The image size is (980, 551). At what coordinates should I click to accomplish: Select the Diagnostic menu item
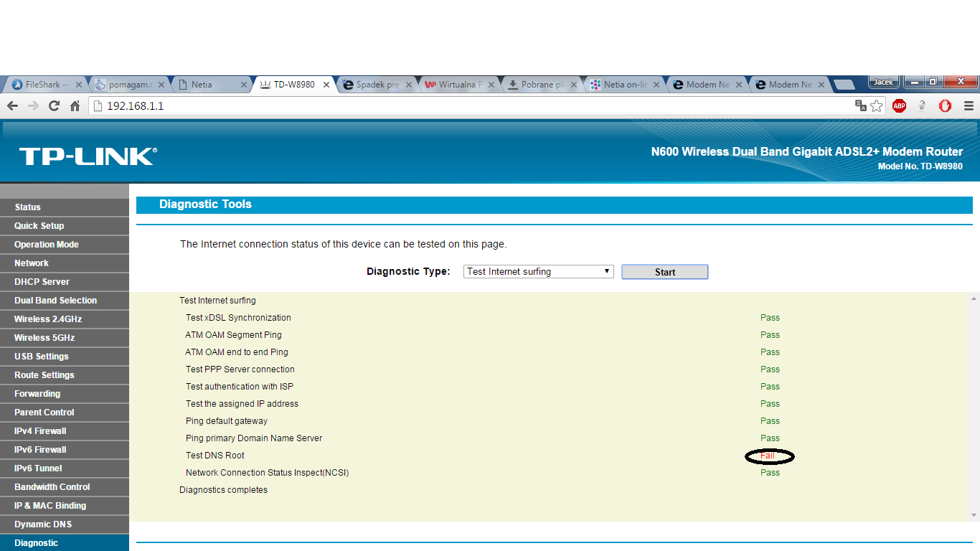pos(65,543)
